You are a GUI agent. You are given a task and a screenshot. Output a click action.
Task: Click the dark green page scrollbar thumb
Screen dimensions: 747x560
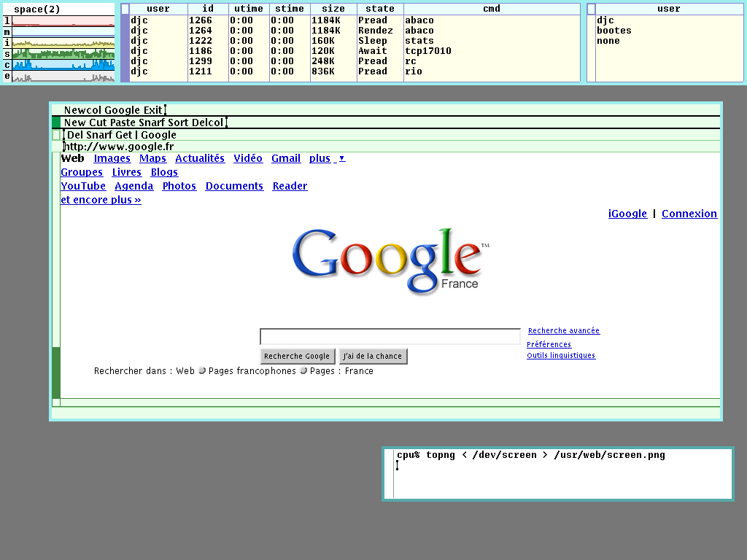(56, 373)
